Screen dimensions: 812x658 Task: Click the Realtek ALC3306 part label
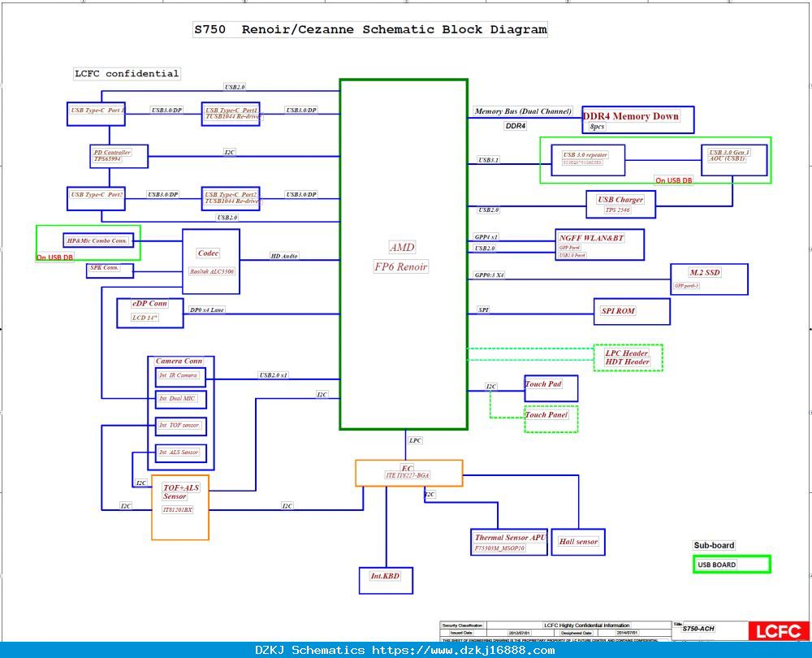pyautogui.click(x=211, y=271)
